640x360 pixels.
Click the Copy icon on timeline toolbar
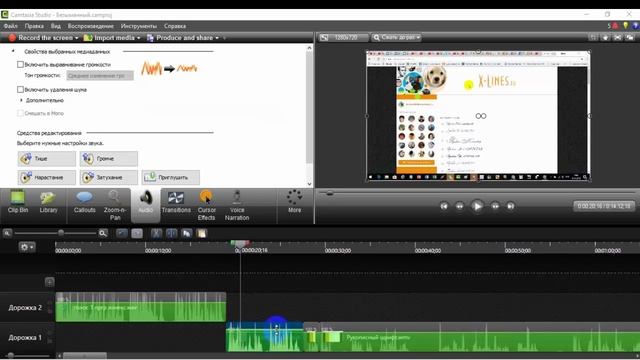pyautogui.click(x=187, y=233)
